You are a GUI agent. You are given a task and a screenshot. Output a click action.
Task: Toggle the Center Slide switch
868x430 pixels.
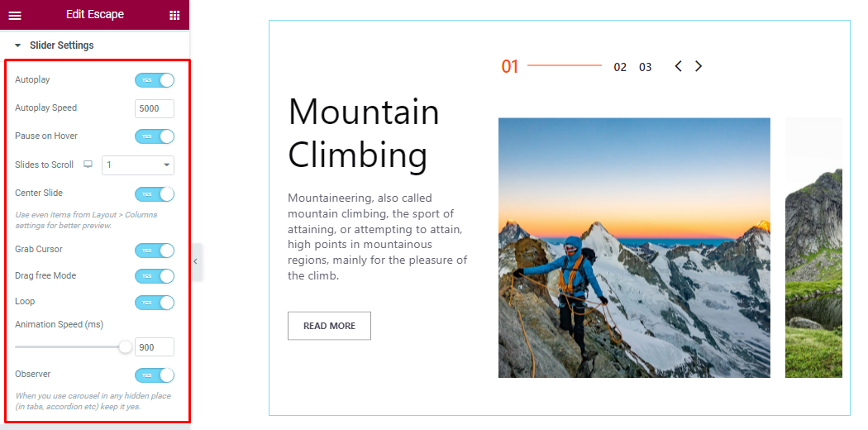click(x=155, y=194)
